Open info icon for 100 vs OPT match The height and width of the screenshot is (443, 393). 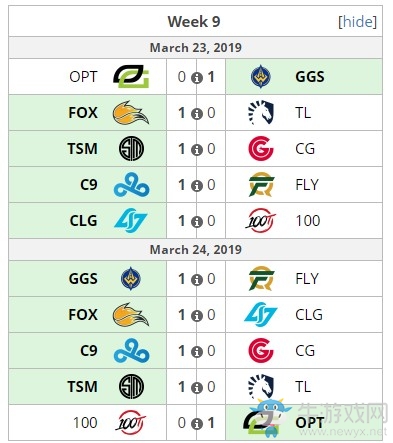(197, 424)
